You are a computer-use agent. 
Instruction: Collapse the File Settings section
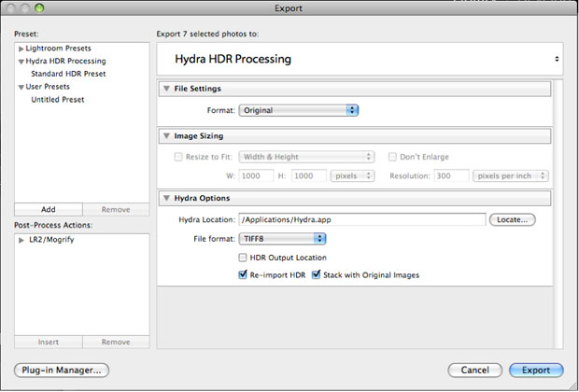click(x=166, y=89)
